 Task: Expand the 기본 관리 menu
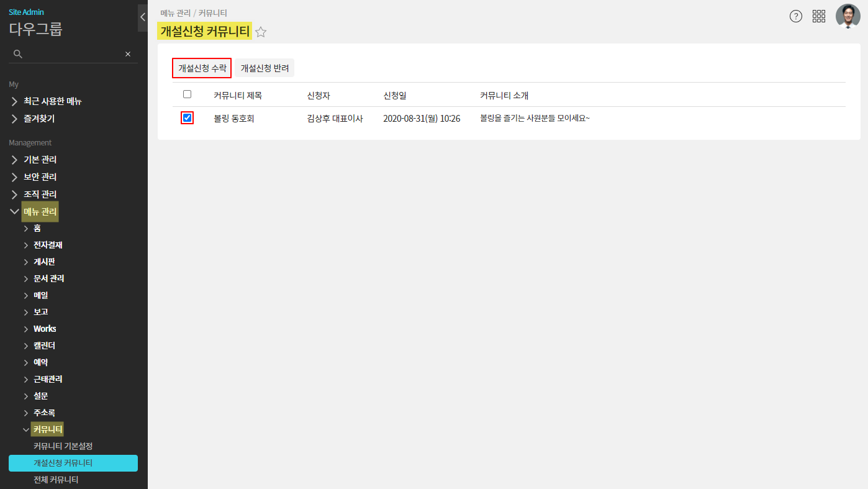[40, 160]
